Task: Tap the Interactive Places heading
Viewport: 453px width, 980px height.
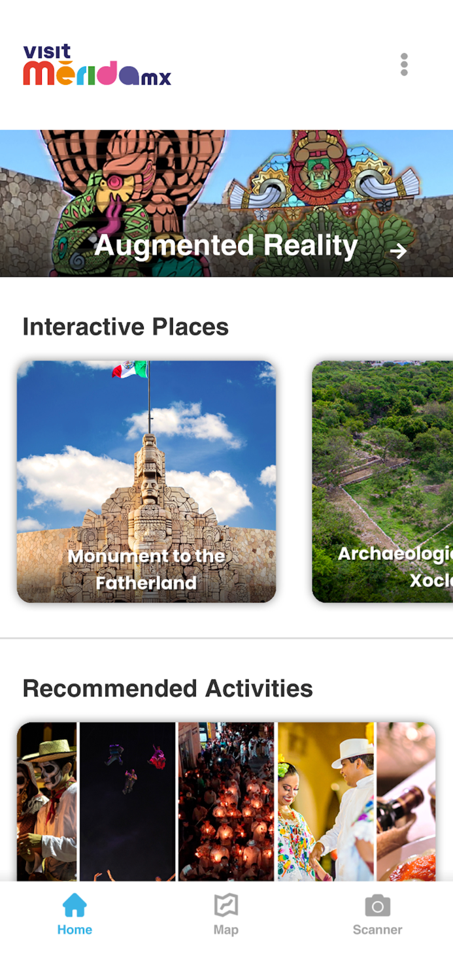Action: [x=126, y=327]
